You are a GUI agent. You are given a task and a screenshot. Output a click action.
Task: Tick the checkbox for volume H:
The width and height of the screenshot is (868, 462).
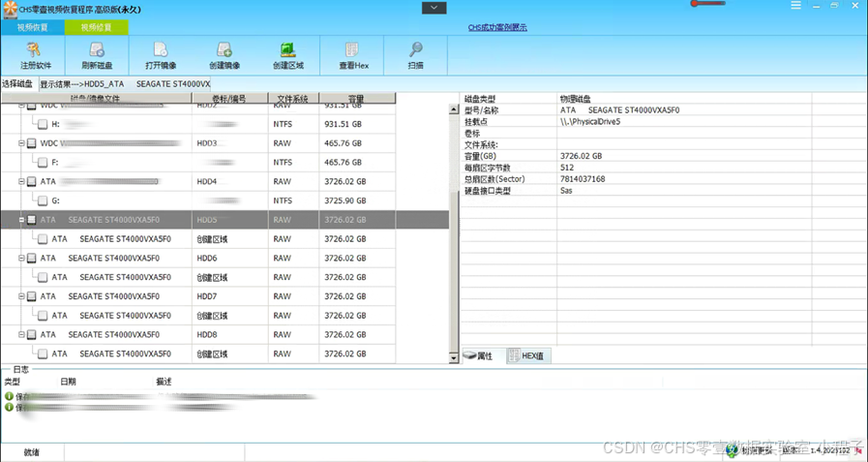tap(43, 124)
